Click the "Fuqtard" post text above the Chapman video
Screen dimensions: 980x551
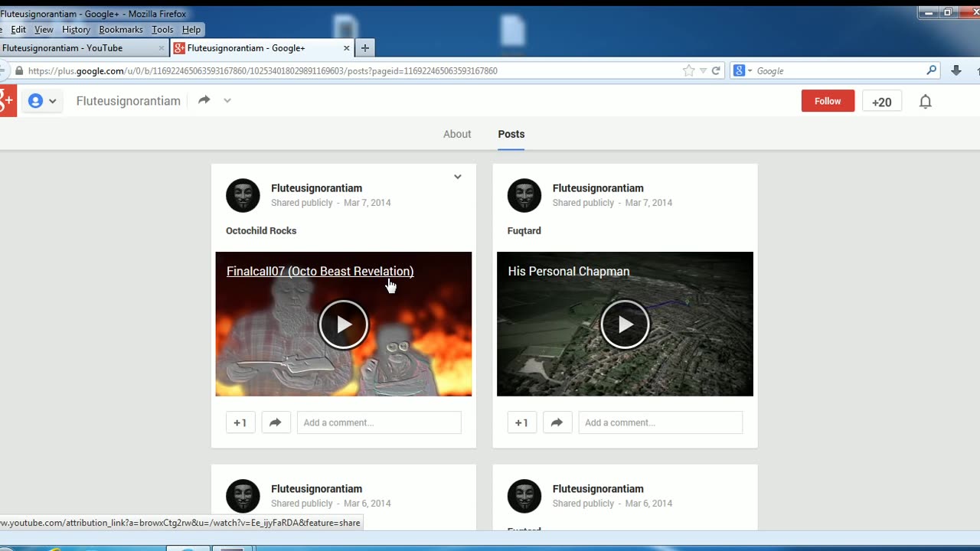click(524, 230)
